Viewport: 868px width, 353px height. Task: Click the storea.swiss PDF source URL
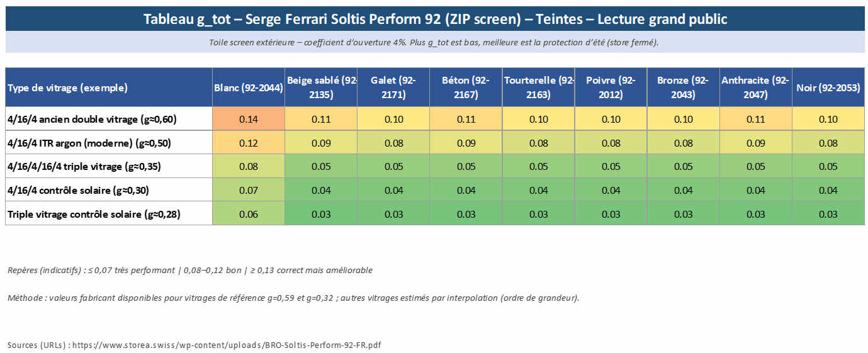(x=227, y=345)
